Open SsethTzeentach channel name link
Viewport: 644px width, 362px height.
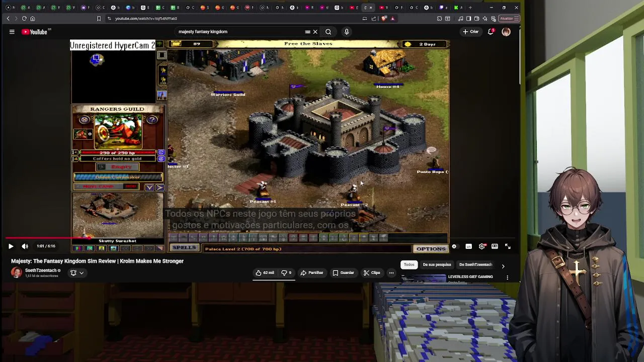pyautogui.click(x=41, y=270)
